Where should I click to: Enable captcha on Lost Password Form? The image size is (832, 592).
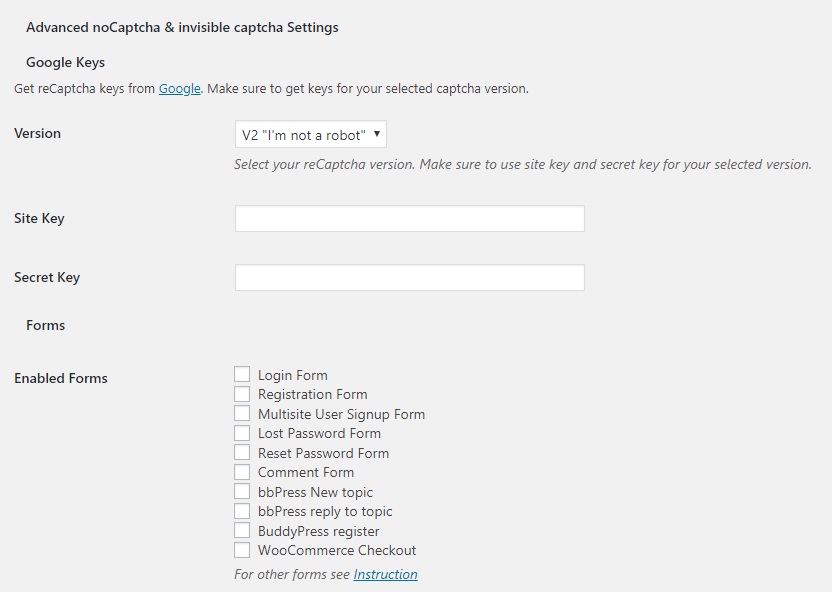(242, 433)
